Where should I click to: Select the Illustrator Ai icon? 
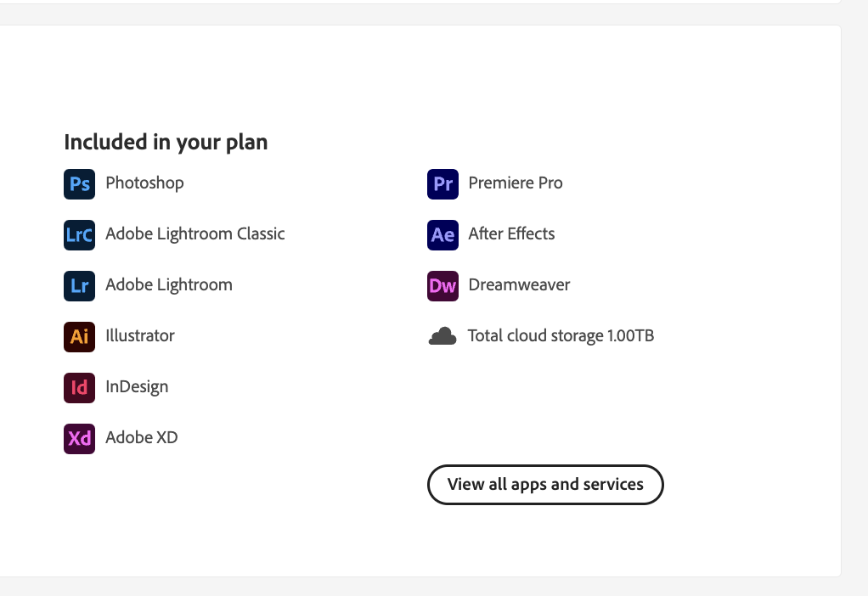79,336
